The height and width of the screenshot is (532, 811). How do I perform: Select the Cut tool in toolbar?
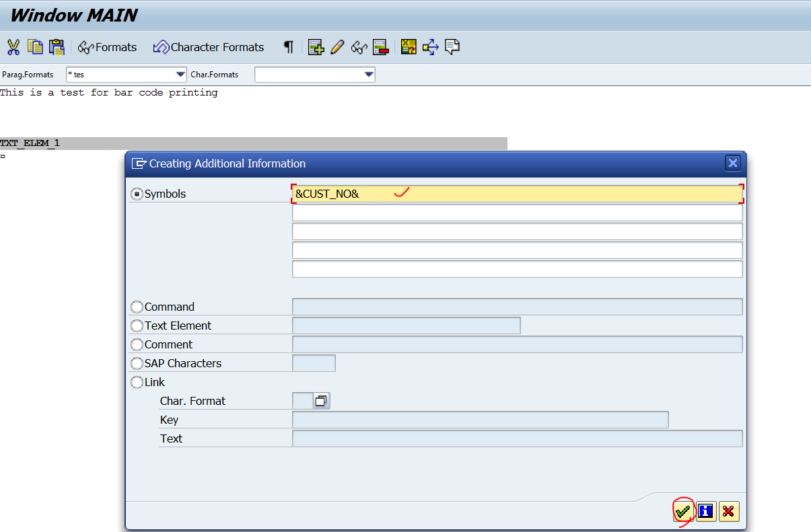[x=13, y=47]
